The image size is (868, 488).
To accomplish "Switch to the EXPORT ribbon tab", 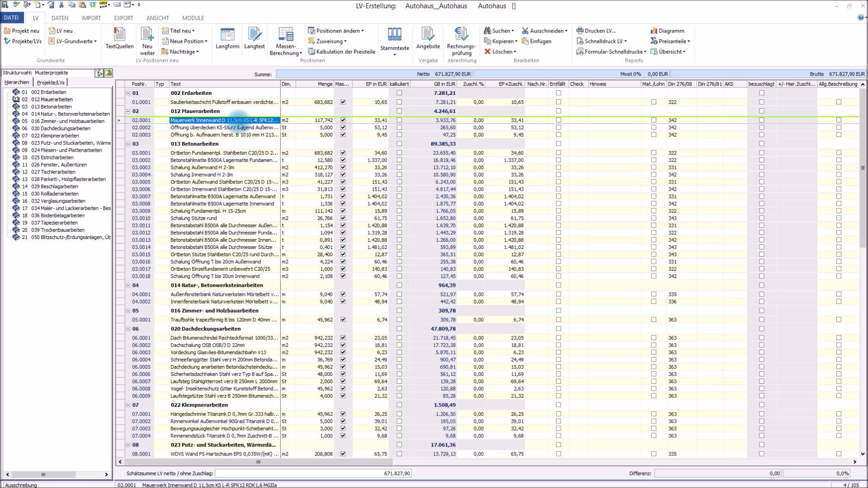I will [123, 18].
